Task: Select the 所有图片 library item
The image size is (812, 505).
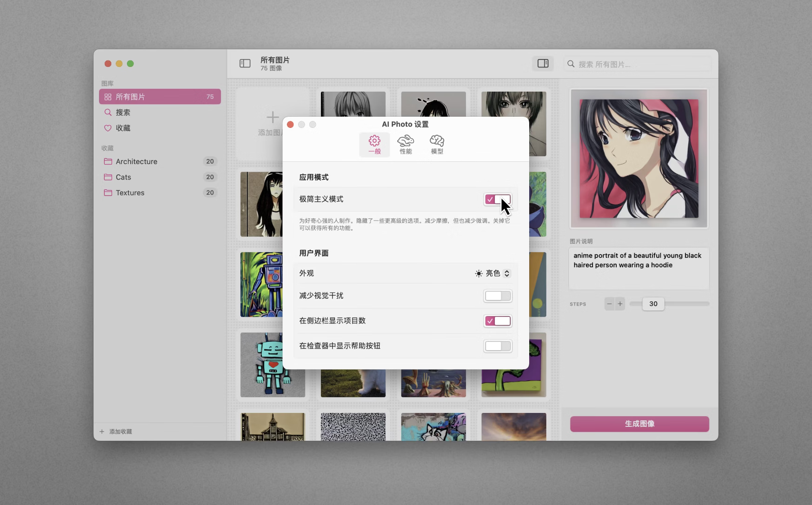Action: (x=160, y=97)
